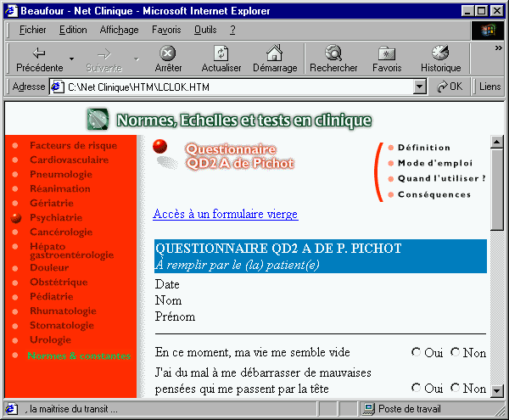Open Pneumologie category
Image resolution: width=509 pixels, height=420 pixels.
pos(61,174)
